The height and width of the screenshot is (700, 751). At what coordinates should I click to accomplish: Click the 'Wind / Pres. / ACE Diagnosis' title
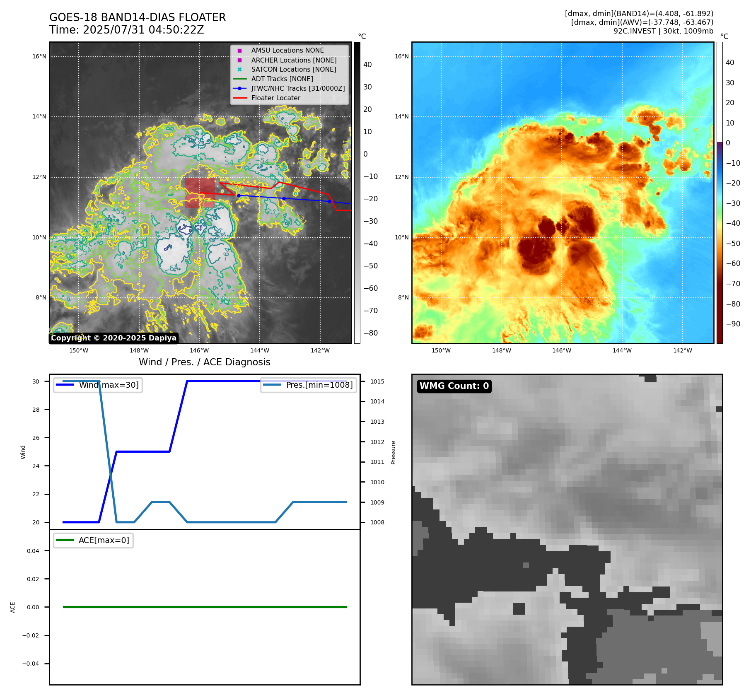pos(205,362)
